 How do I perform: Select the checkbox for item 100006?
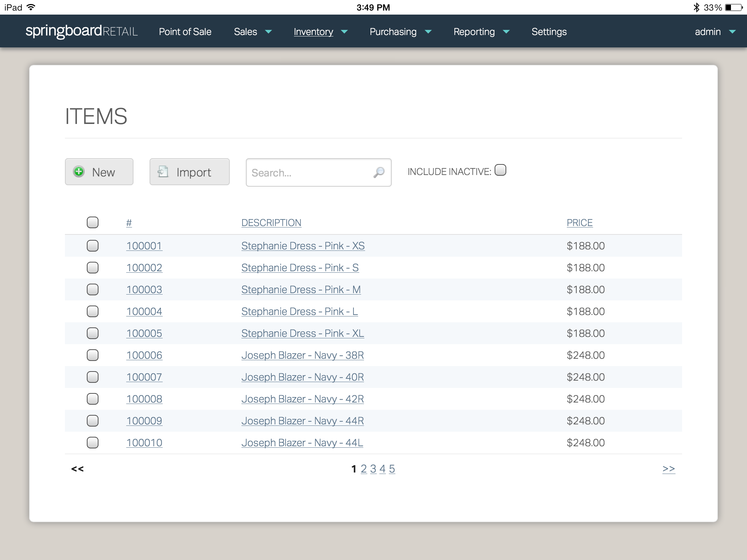tap(93, 355)
